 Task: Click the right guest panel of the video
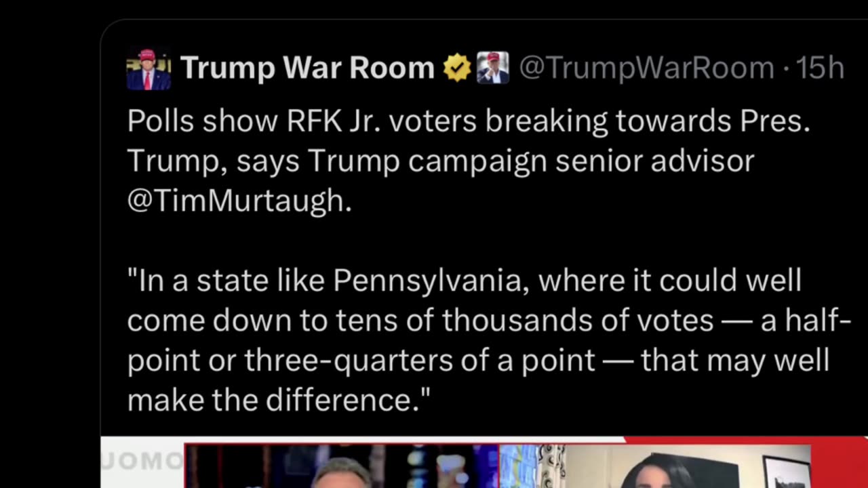coord(654,468)
